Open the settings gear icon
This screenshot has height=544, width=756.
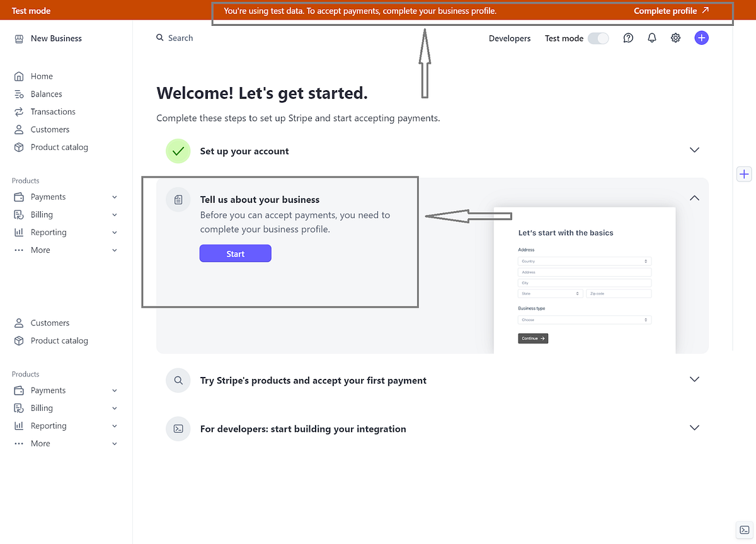(675, 38)
